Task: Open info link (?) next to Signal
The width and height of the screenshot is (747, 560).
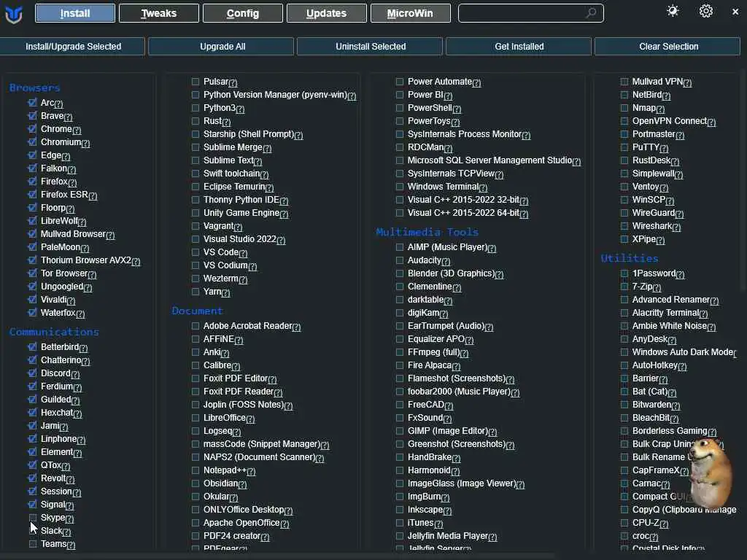Action: tap(69, 506)
